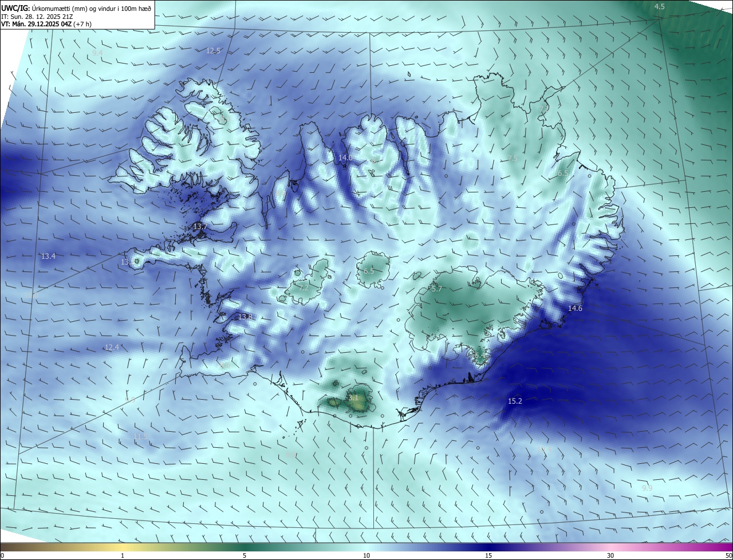Click the 13.8 value near Reykjavík area
The height and width of the screenshot is (560, 733).
245,317
